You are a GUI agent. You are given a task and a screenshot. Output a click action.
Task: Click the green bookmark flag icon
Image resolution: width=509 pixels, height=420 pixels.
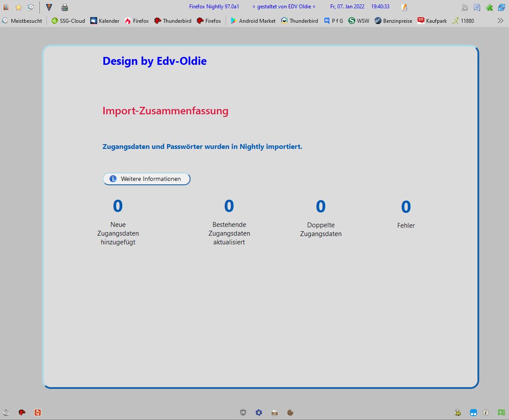pyautogui.click(x=502, y=413)
